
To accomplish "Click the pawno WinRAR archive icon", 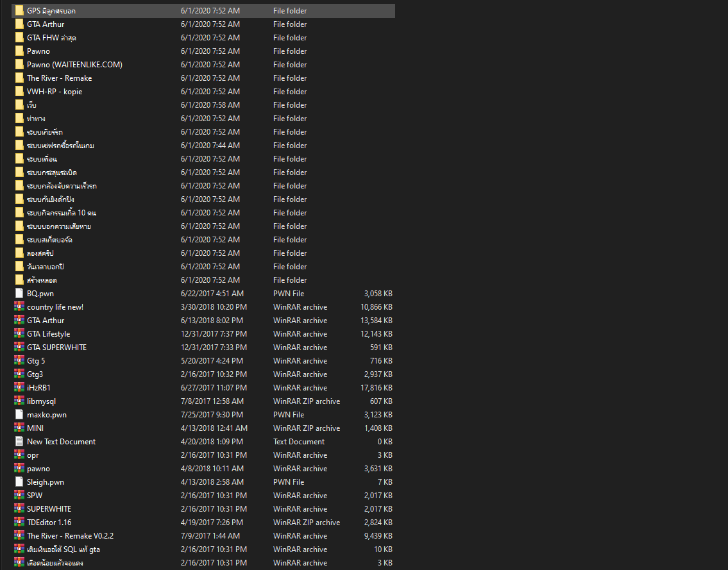I will pos(19,468).
